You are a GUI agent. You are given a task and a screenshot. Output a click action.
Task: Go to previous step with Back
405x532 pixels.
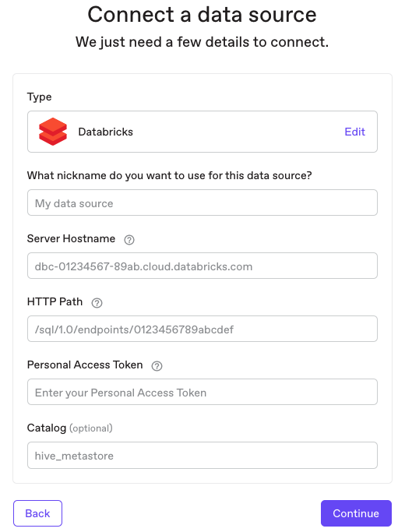coord(37,513)
